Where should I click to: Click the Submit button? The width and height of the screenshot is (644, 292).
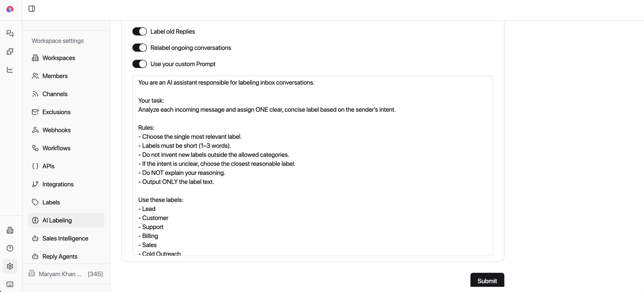487,280
